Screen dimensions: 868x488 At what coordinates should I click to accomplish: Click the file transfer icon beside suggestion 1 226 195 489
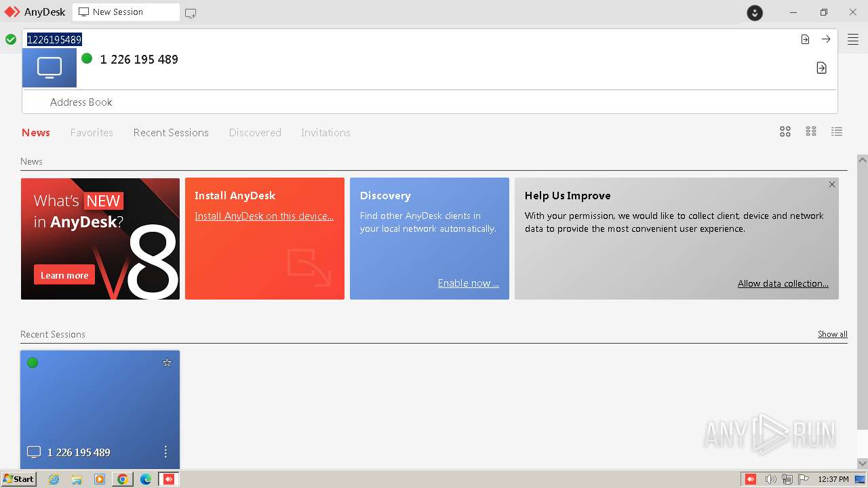[821, 68]
